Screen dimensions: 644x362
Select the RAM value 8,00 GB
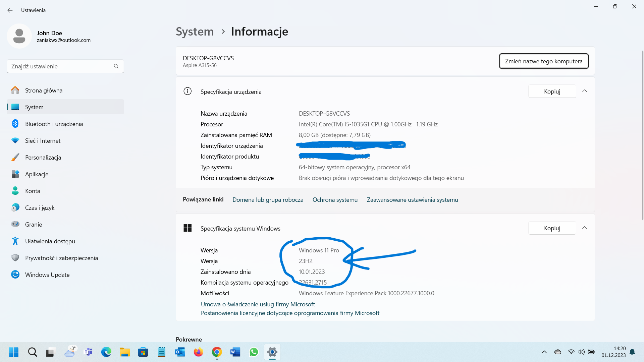tap(335, 135)
